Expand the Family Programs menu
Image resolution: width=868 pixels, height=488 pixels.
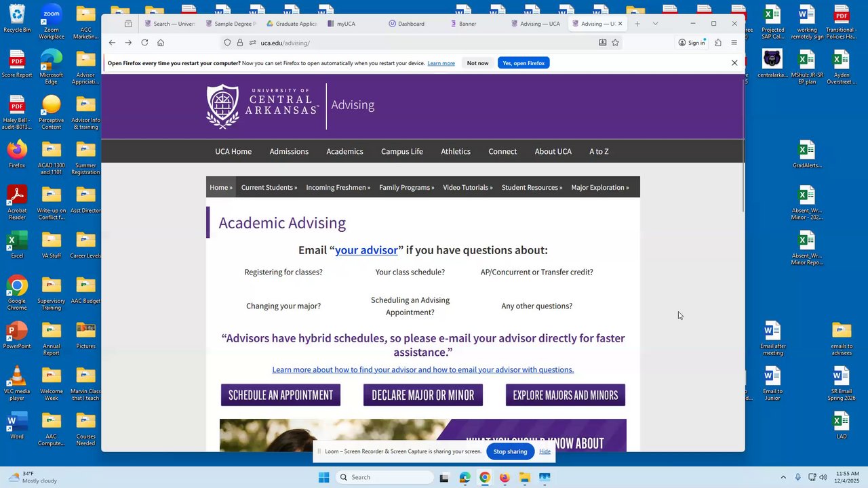407,187
